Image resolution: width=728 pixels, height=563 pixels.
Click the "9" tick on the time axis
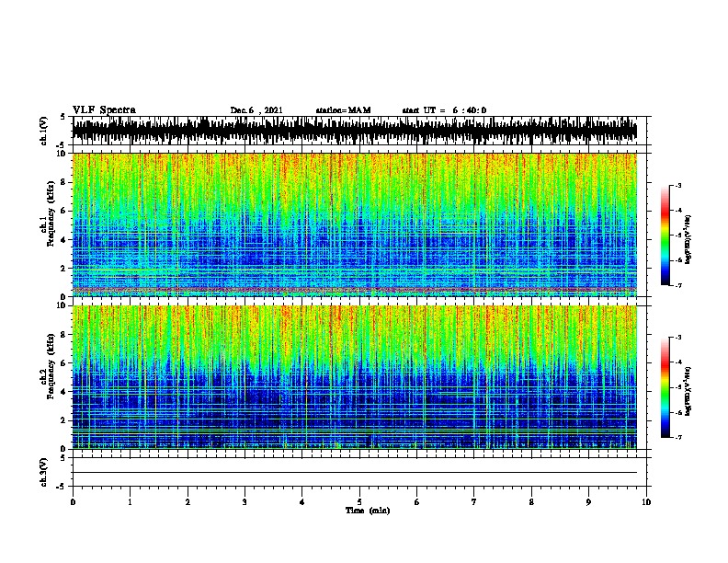[588, 502]
